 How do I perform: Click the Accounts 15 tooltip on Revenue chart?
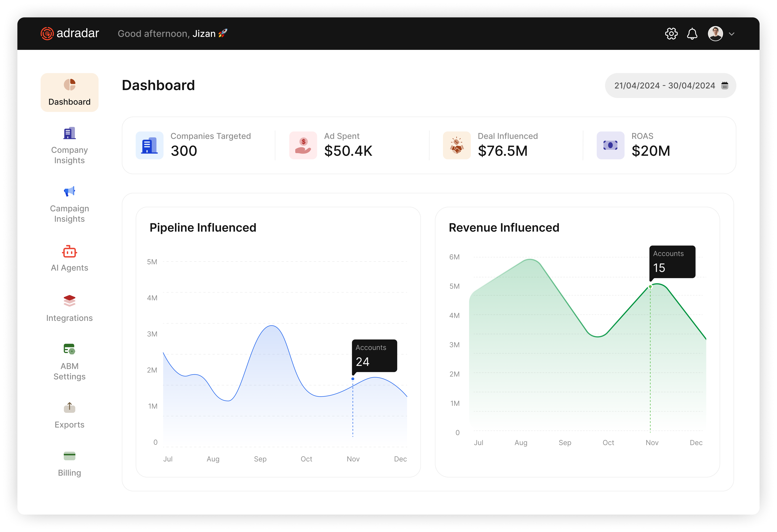[672, 262]
